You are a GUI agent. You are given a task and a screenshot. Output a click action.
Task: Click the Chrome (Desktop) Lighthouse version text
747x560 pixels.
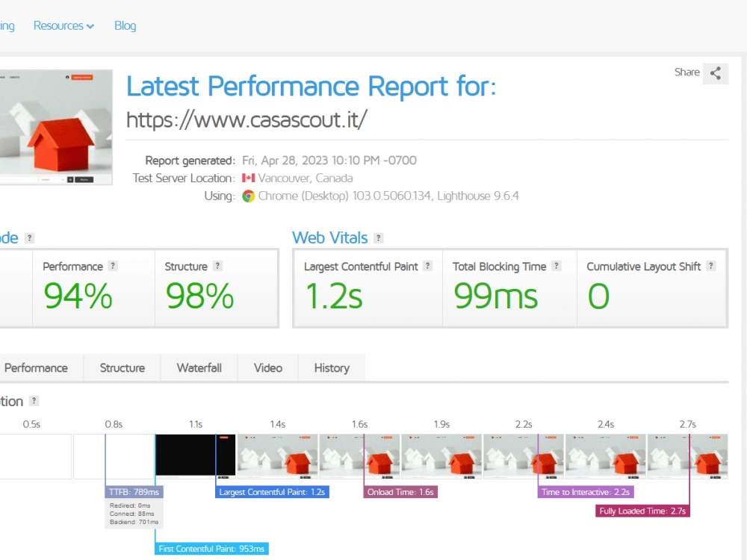tap(388, 196)
